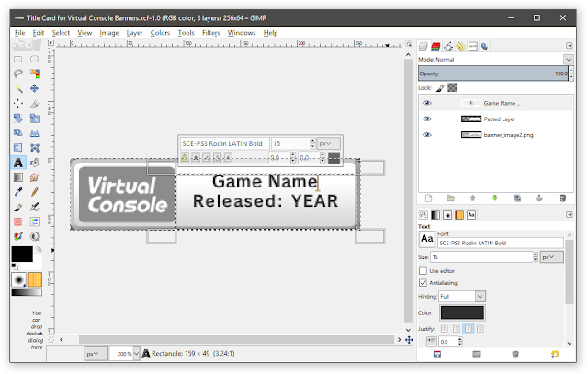Image resolution: width=588 pixels, height=374 pixels.
Task: Select the Ellipse Select tool
Action: [35, 59]
